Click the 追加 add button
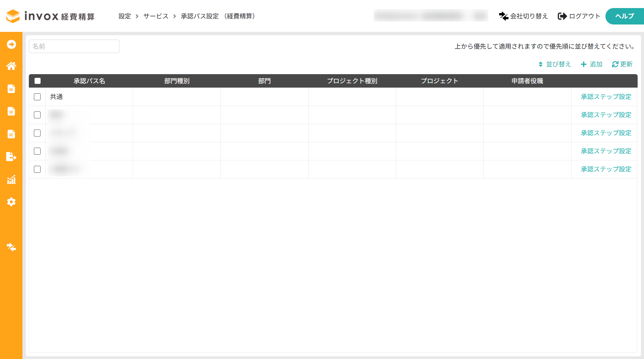This screenshot has width=644, height=359. (x=592, y=64)
